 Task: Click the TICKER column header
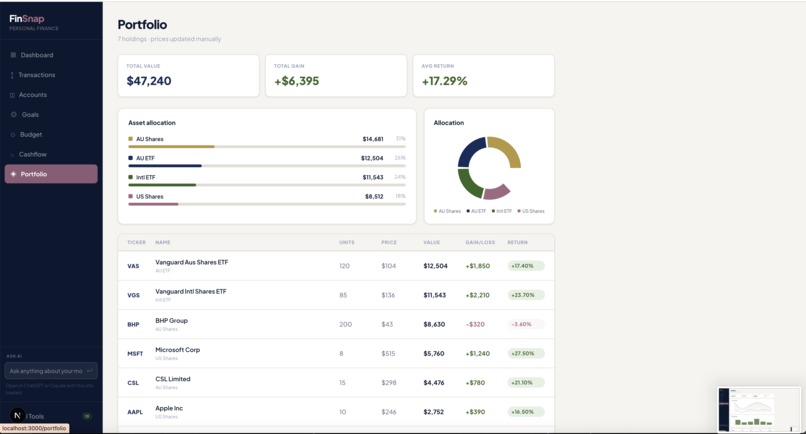pos(136,242)
